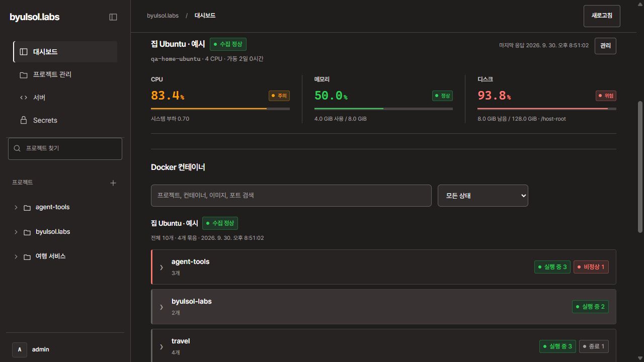The image size is (644, 362).
Task: Click the byulsol.labs breadcrumb link
Action: (x=163, y=16)
